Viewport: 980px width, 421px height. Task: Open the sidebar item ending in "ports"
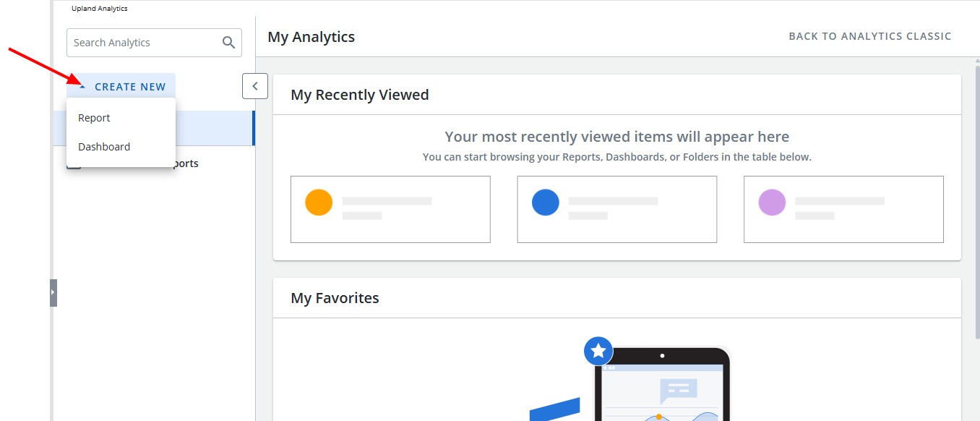coord(185,163)
